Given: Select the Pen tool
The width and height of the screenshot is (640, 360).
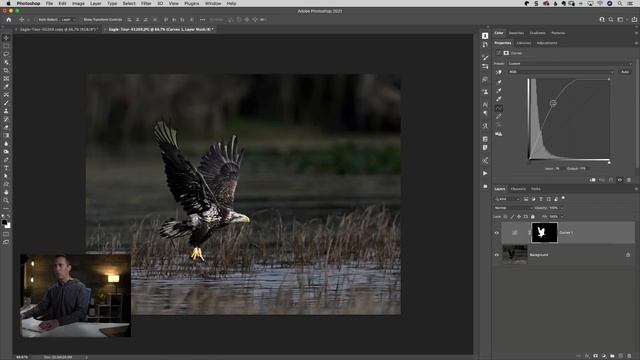Looking at the screenshot, I should pyautogui.click(x=6, y=160).
